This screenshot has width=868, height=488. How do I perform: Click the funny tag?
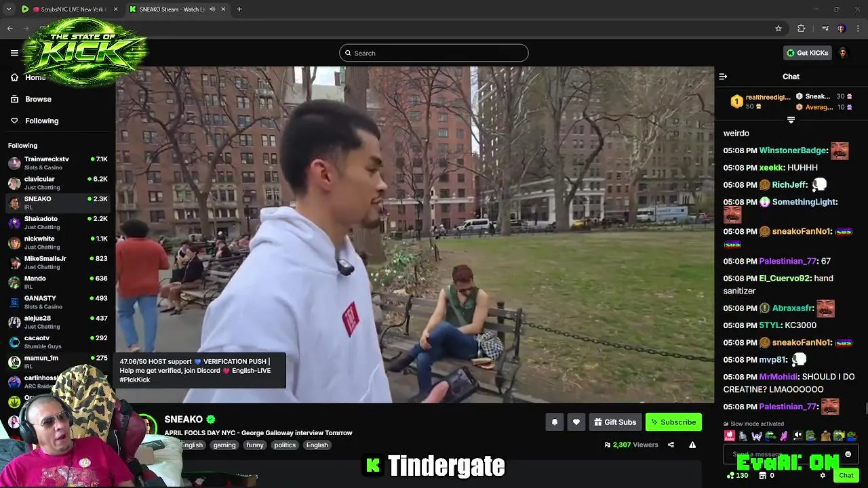coord(255,445)
